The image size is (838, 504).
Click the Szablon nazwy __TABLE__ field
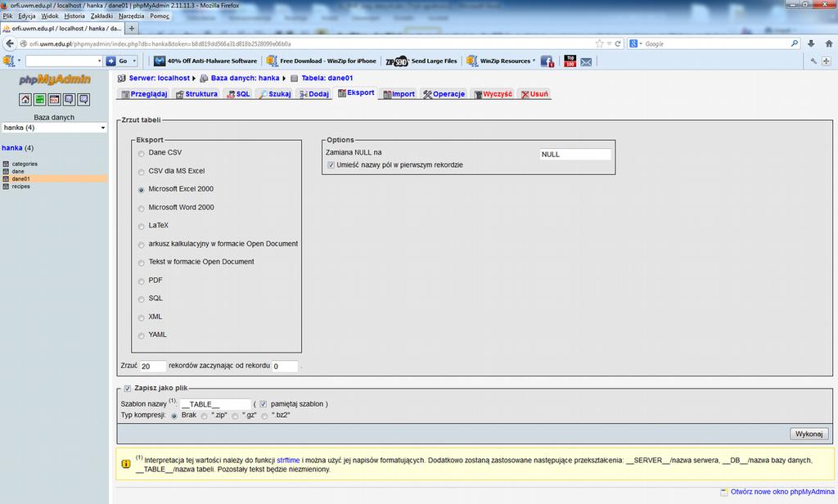(x=215, y=404)
